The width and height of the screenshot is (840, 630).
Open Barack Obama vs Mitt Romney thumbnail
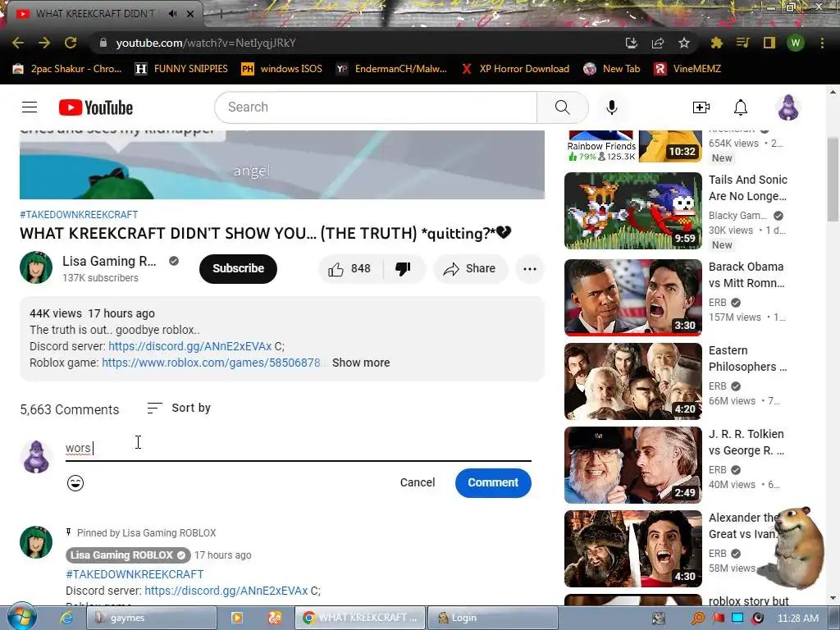632,297
